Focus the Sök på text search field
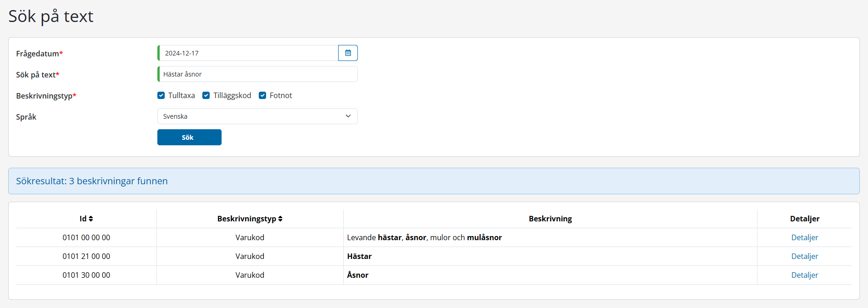The height and width of the screenshot is (308, 868). 257,74
